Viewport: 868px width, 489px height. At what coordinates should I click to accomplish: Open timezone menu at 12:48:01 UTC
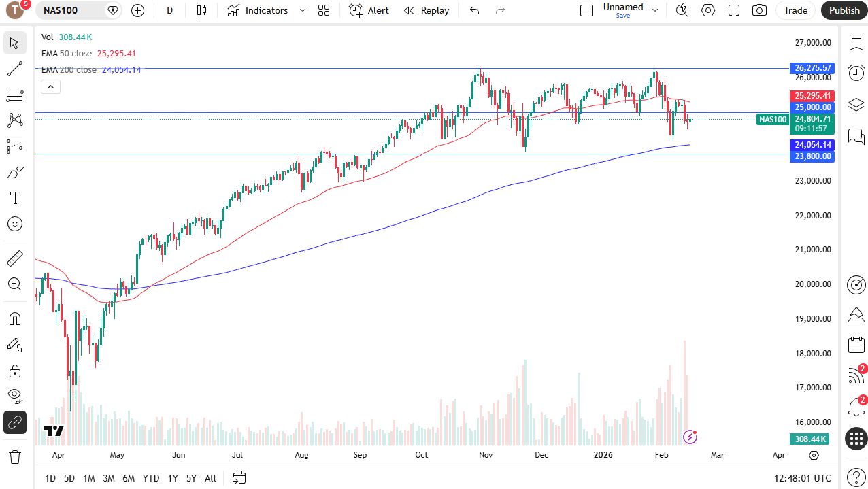pyautogui.click(x=802, y=478)
